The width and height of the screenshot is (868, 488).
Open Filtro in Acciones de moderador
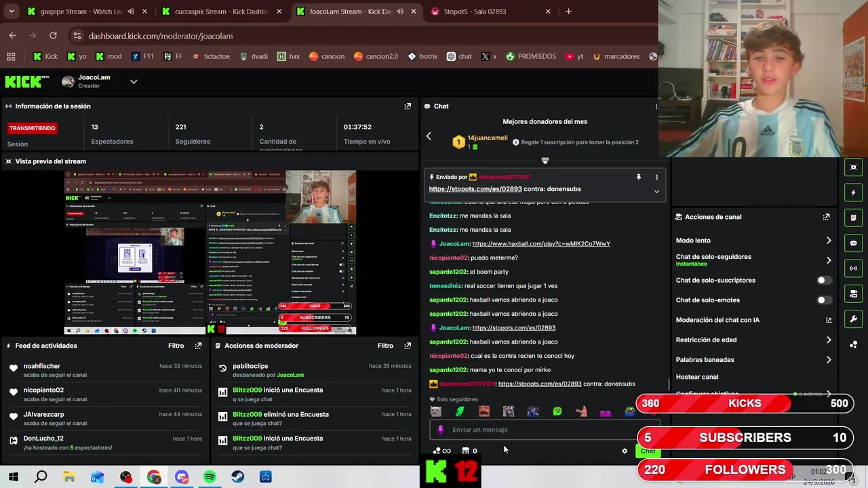pyautogui.click(x=385, y=346)
